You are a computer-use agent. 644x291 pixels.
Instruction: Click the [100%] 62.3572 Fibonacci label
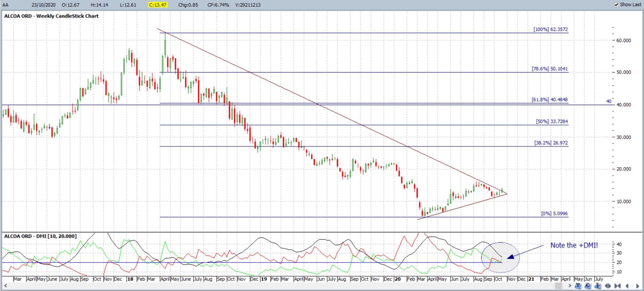point(550,29)
